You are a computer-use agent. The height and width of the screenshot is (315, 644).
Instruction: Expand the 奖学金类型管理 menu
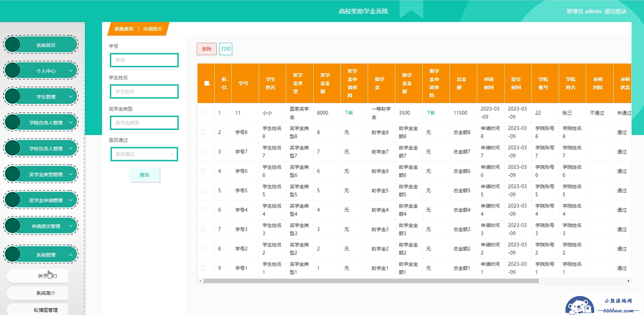pyautogui.click(x=41, y=174)
